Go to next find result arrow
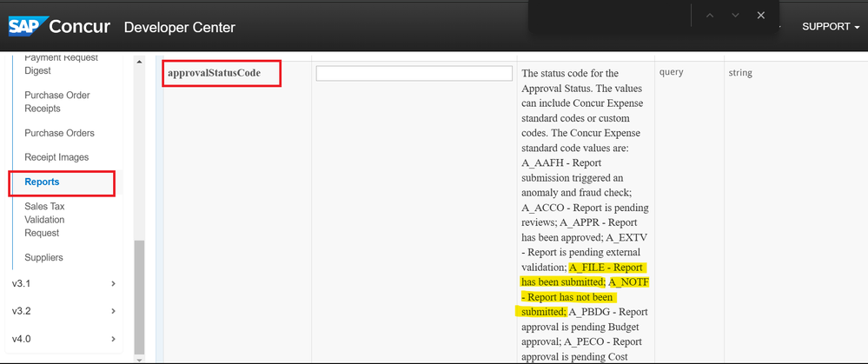868x364 pixels. coord(735,15)
